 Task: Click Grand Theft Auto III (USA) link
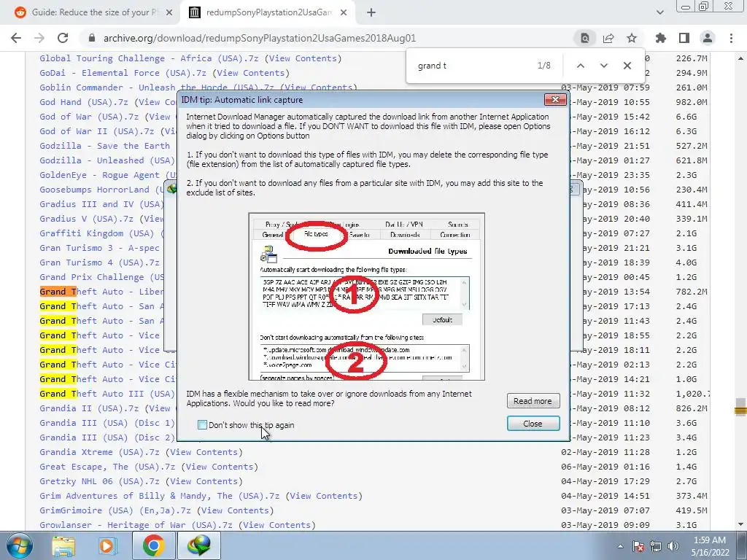coord(107,393)
